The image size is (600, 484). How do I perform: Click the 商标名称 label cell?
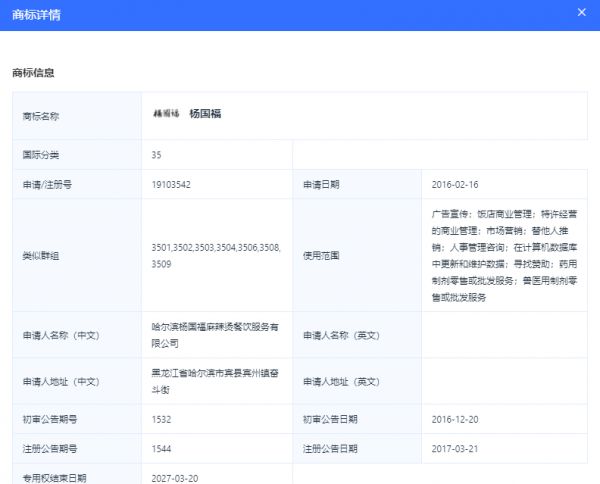pos(77,116)
